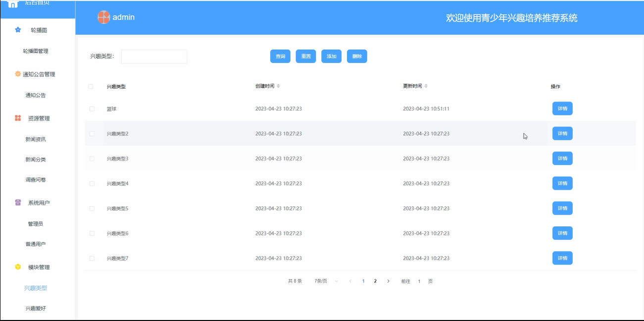
Task: Click the 重置 button
Action: 306,56
